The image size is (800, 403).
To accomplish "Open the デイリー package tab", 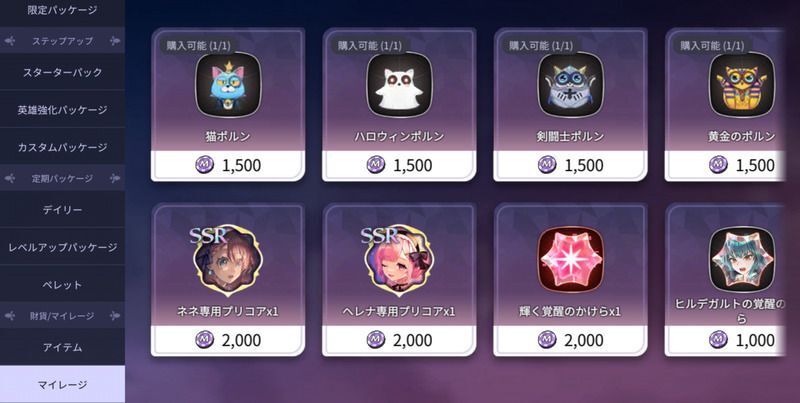I will coord(62,210).
